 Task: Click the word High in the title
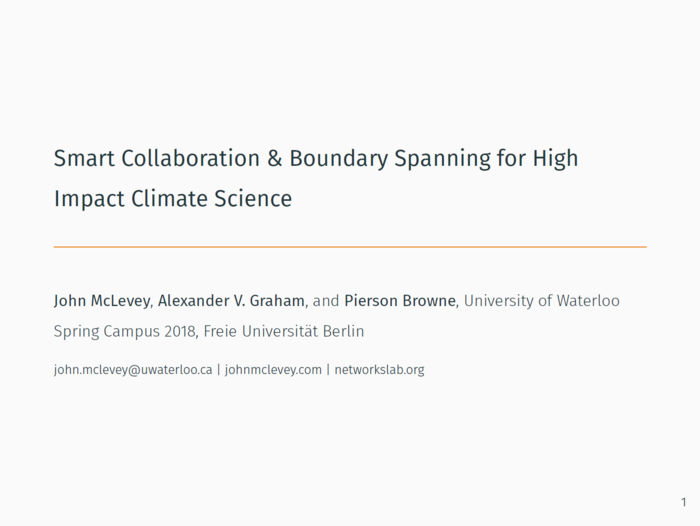pyautogui.click(x=555, y=159)
